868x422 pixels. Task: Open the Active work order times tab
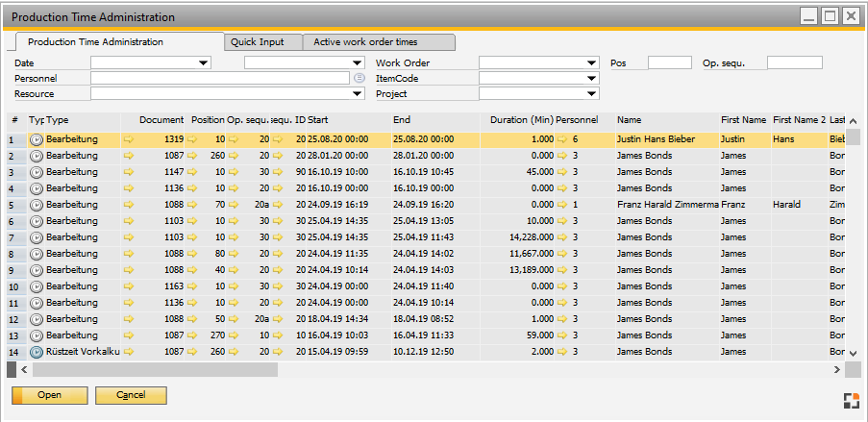tap(378, 42)
